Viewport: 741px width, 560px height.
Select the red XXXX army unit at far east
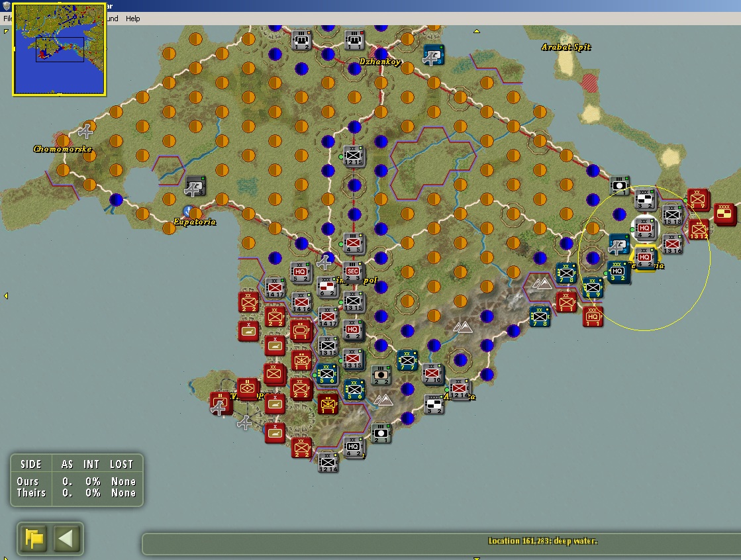click(x=724, y=214)
